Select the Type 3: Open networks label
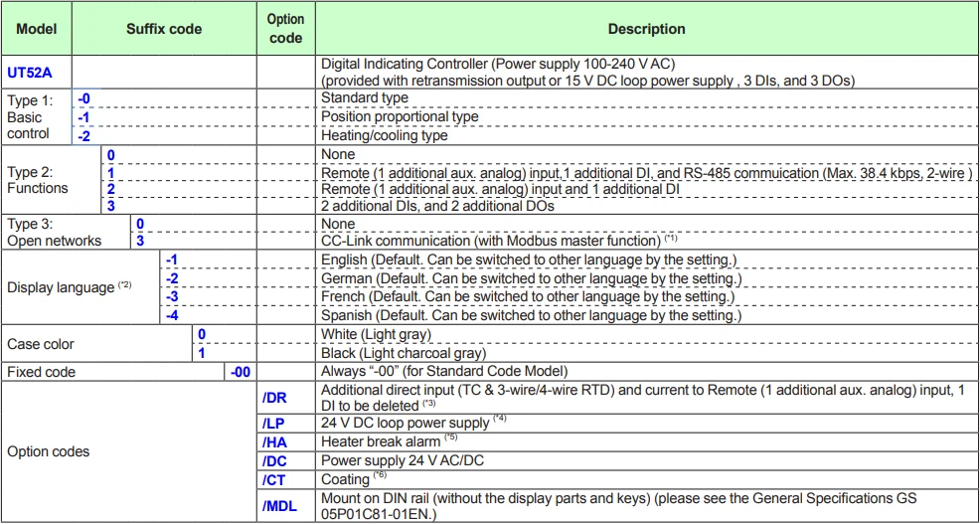 tap(55, 232)
